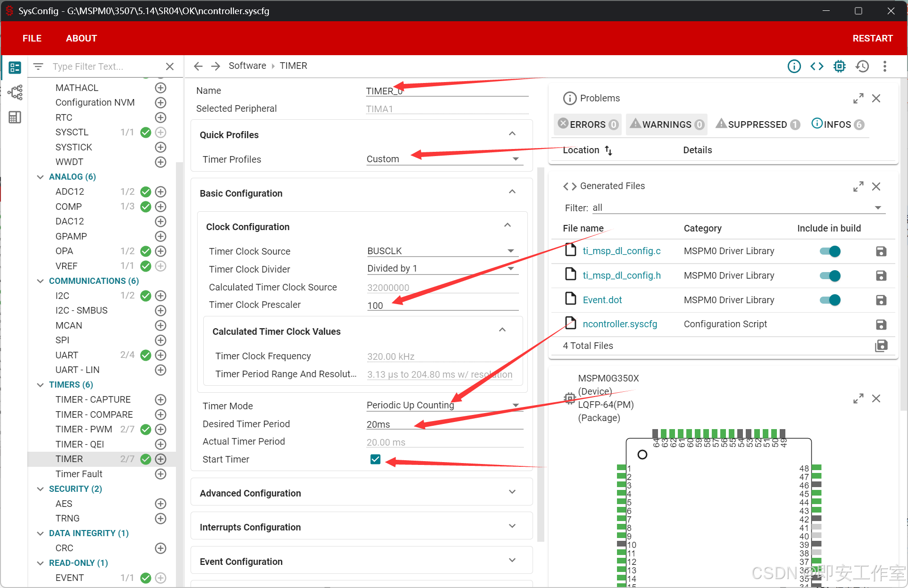This screenshot has width=908, height=588.
Task: Open the calculator view in left sidebar
Action: pyautogui.click(x=15, y=117)
